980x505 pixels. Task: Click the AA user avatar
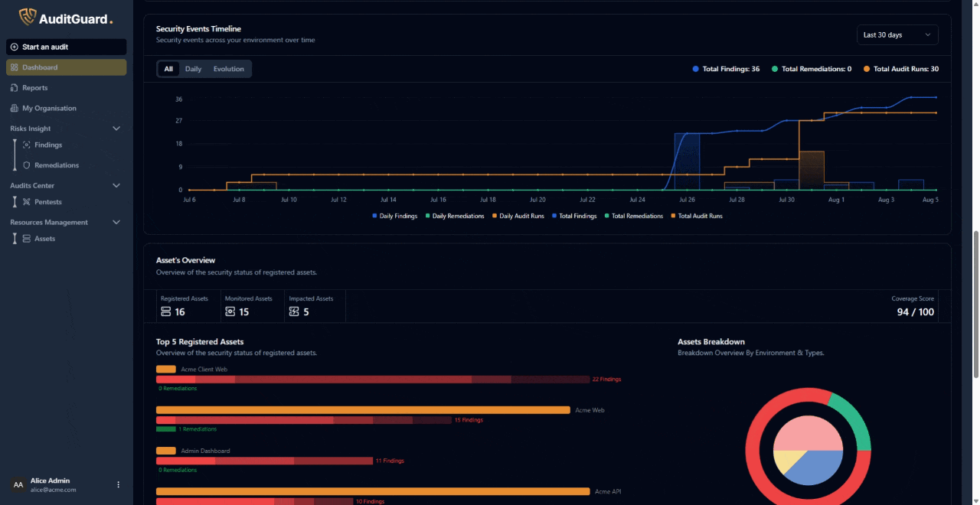point(18,484)
